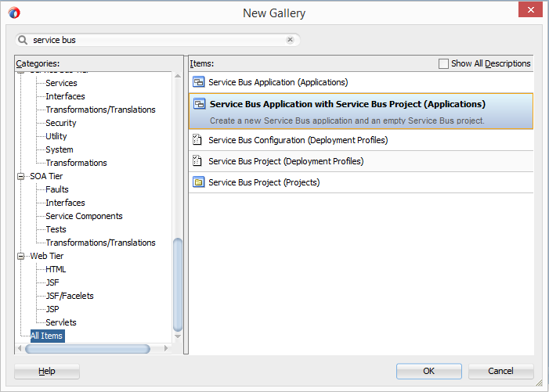This screenshot has width=549, height=392.
Task: Click the categories scroll up arrow
Action: [x=178, y=76]
